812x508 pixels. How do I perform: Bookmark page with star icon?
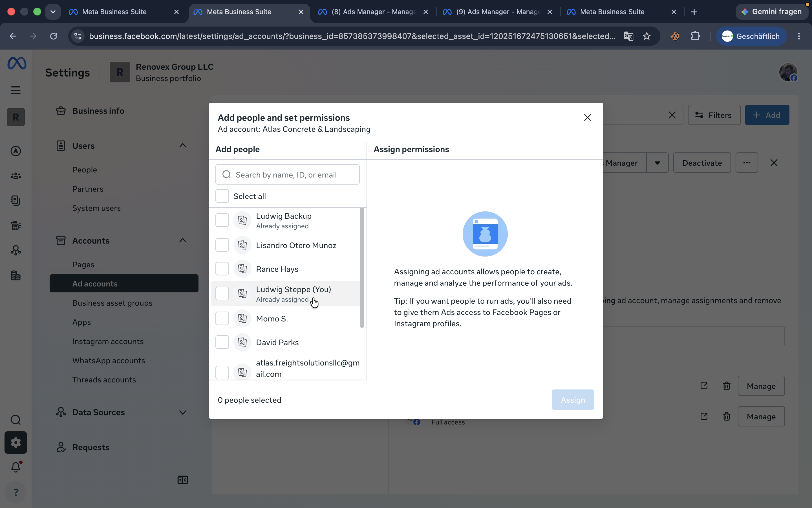pos(646,36)
